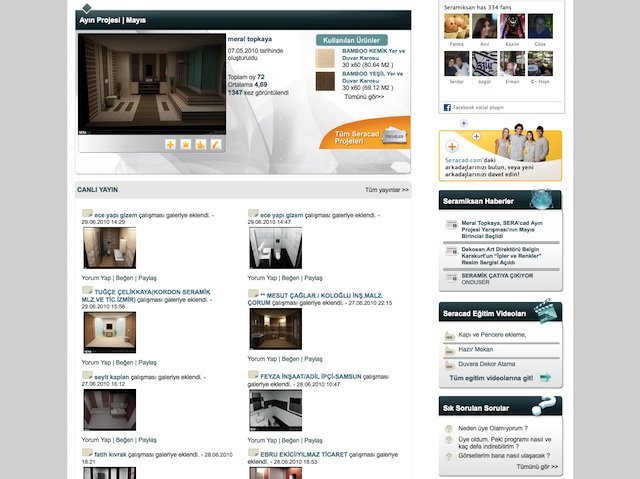The width and height of the screenshot is (640, 479).
Task: Click the video icon beside Hazır Mekan
Action: click(449, 351)
